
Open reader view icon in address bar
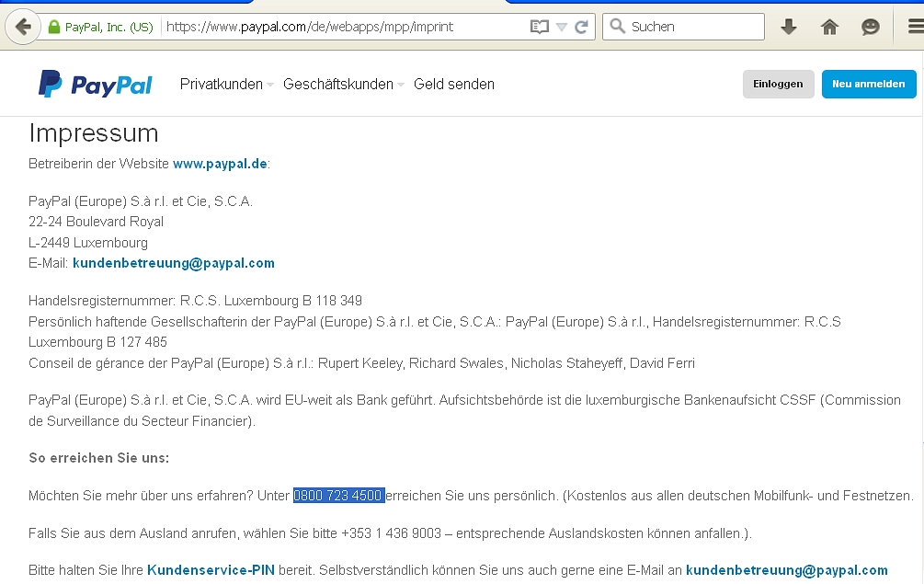coord(539,27)
